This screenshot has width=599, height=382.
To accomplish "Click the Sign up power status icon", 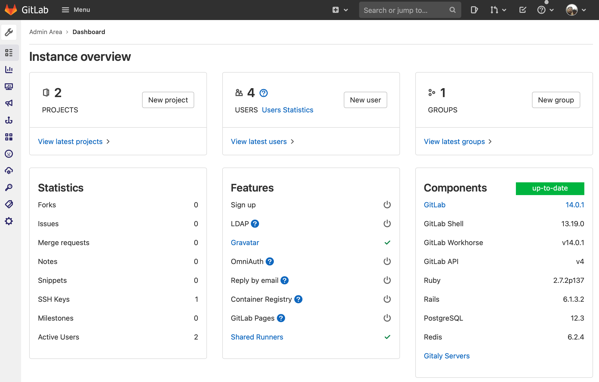I will coord(387,205).
